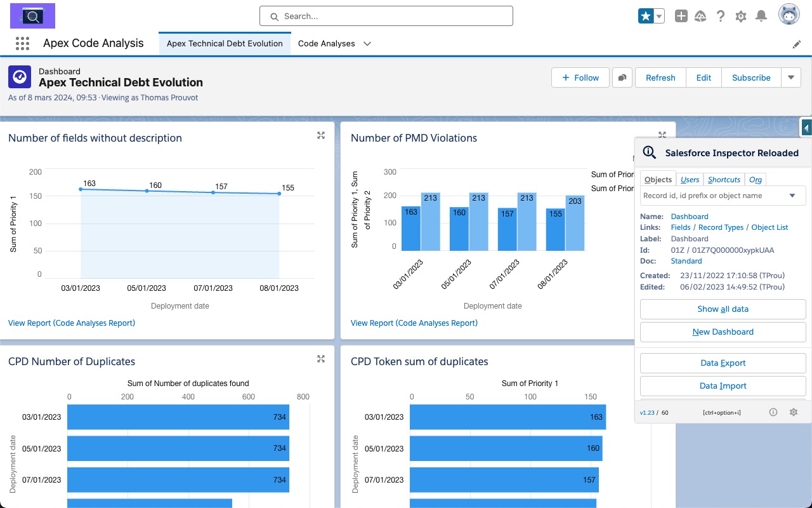Click the dashboard sneak-peek icon beside Follow
This screenshot has height=508, width=812.
622,77
